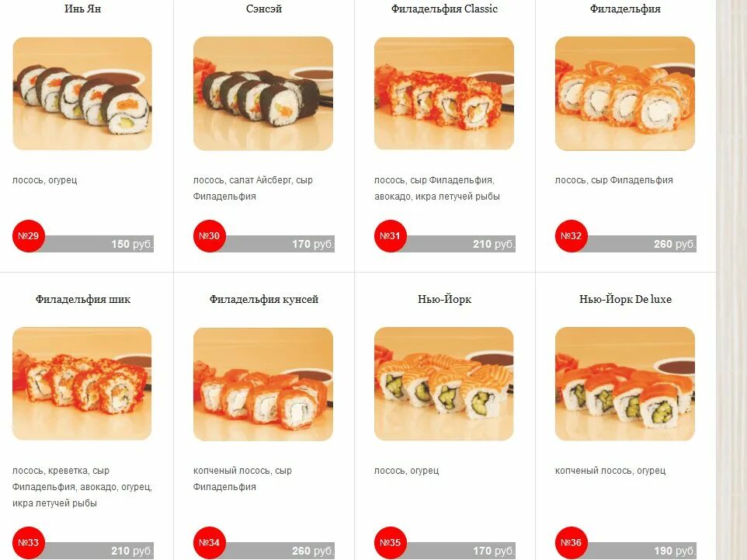Open the Сэнсэй roll photo

coord(263,93)
